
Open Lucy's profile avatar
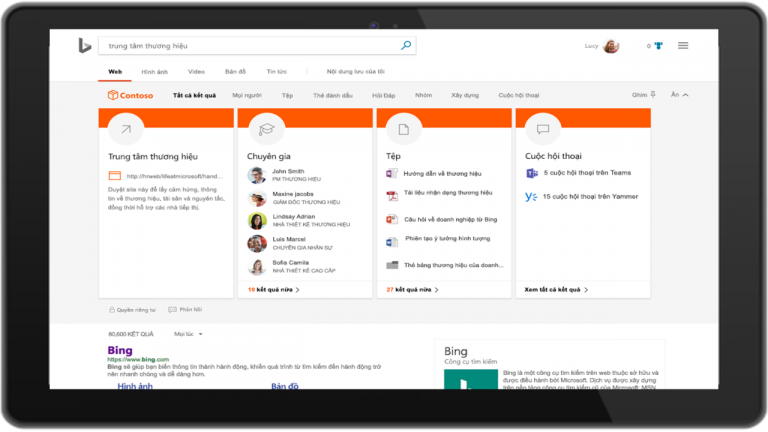click(611, 46)
